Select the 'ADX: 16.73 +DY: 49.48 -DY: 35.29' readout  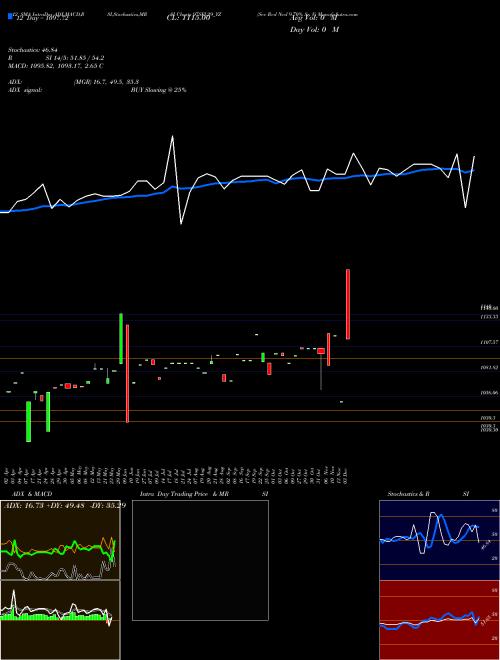click(65, 505)
